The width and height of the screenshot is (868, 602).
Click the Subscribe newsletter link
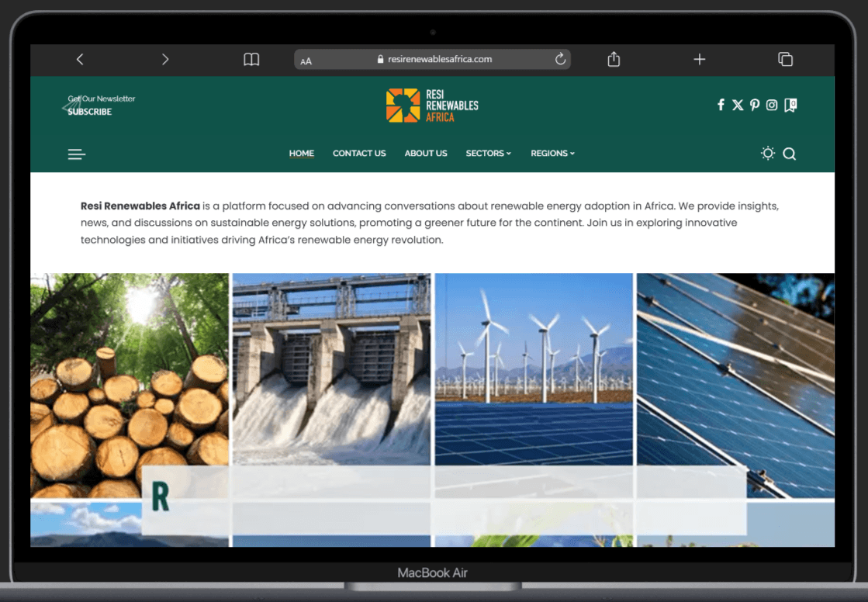(90, 112)
